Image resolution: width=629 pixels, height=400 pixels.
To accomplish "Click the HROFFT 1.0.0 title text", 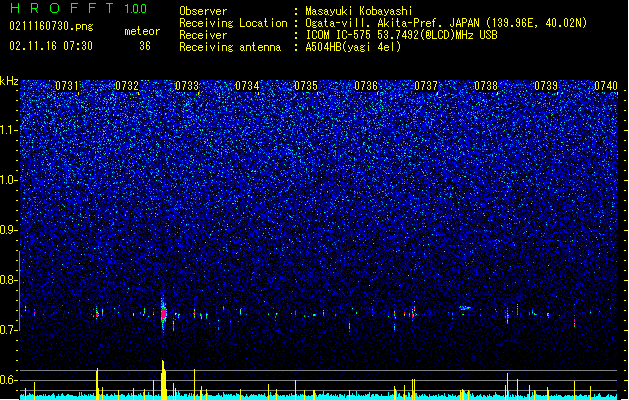I will pyautogui.click(x=79, y=8).
